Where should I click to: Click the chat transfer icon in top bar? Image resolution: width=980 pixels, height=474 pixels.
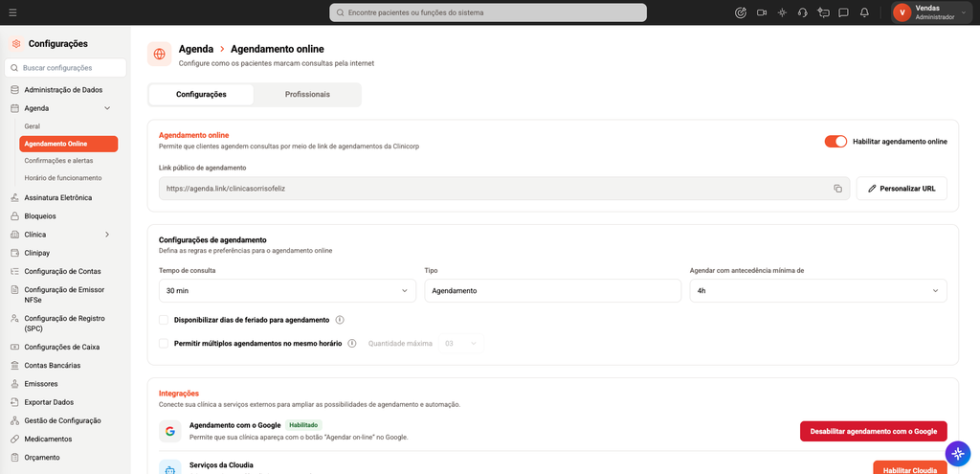tap(823, 12)
